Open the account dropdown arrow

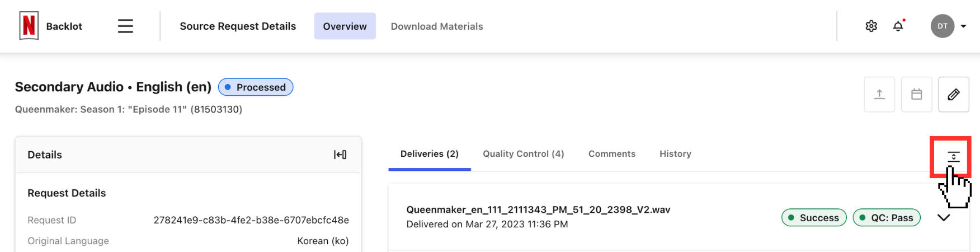click(963, 26)
